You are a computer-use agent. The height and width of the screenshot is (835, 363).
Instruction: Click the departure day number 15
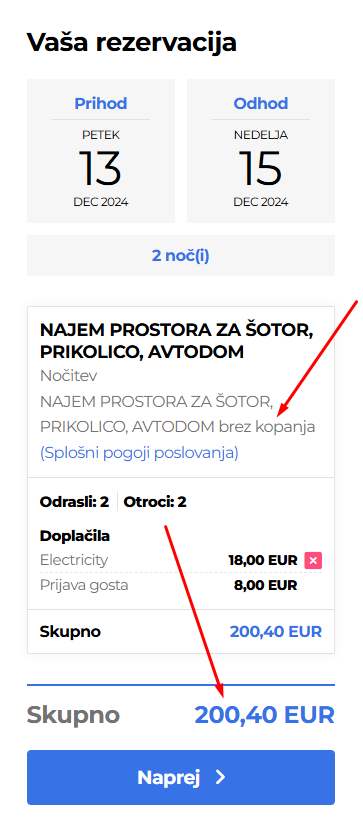pyautogui.click(x=260, y=169)
